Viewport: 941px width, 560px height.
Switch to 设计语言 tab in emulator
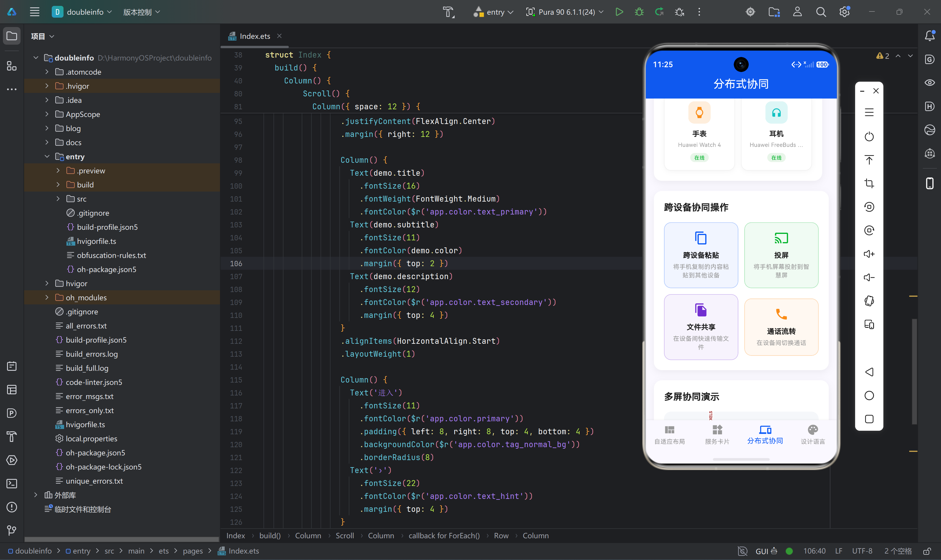(x=812, y=434)
